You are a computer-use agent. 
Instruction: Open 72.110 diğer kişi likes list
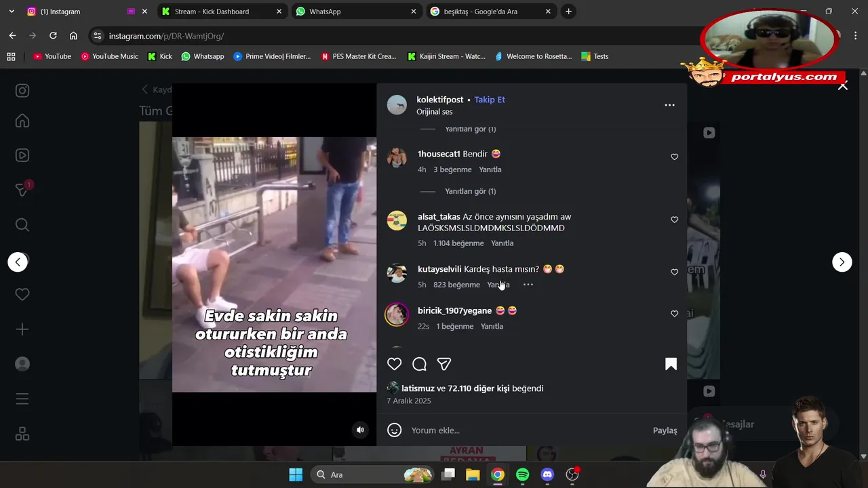tap(479, 388)
